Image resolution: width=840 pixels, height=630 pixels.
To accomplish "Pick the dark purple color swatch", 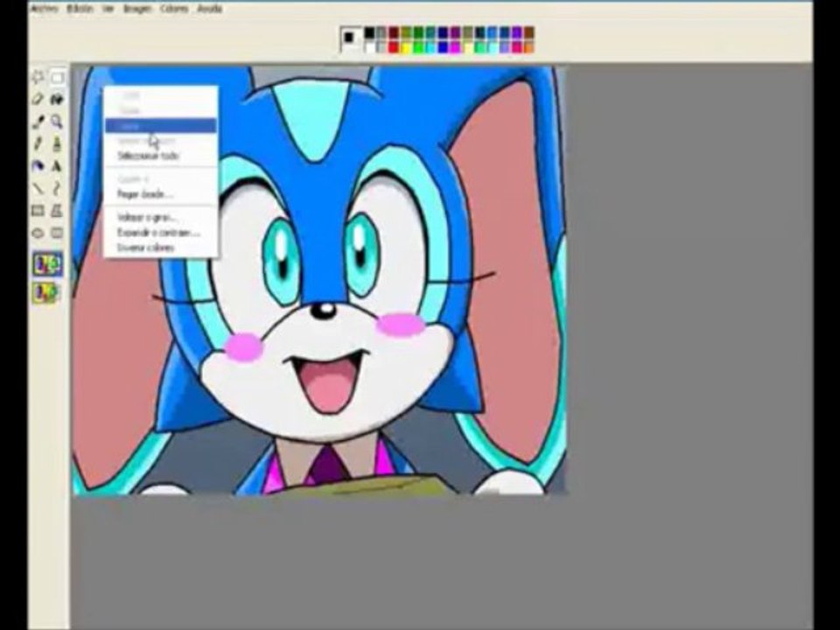I will (x=455, y=32).
